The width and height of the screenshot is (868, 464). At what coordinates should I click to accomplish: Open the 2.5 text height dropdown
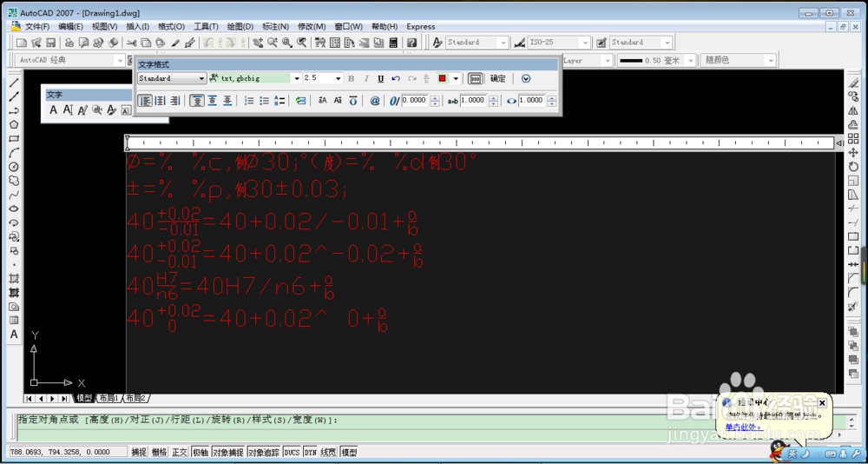tap(339, 79)
